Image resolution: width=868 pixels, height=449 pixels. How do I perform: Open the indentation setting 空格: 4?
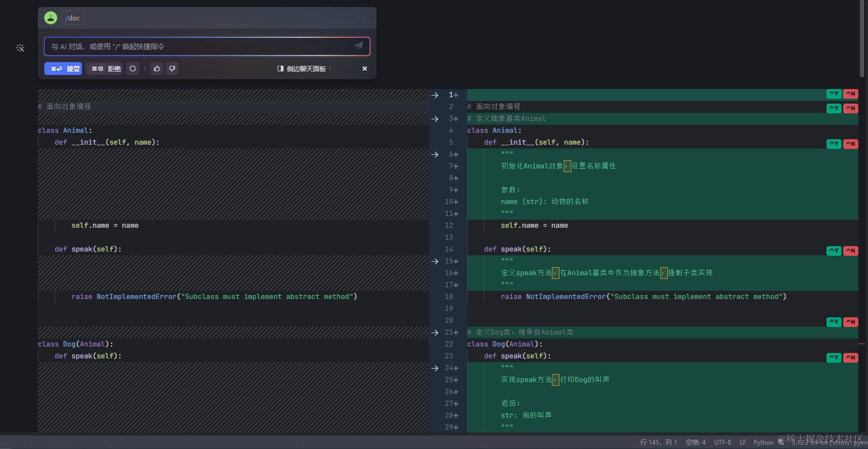695,443
